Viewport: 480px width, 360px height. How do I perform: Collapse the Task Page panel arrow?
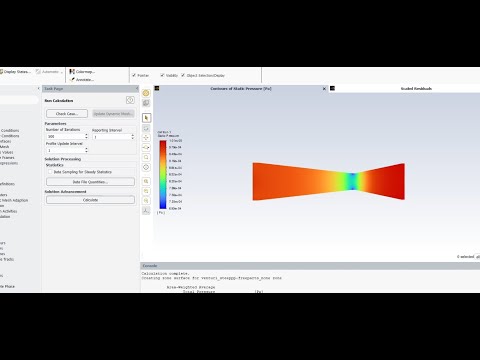(x=137, y=89)
